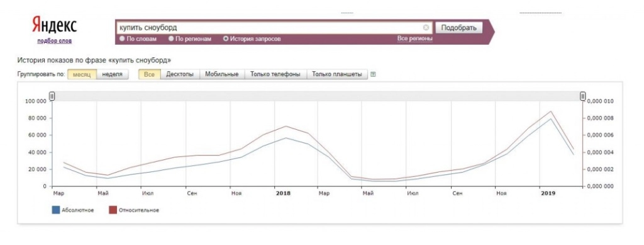Select the По регионам radio button
This screenshot has width=644, height=245.
[171, 38]
